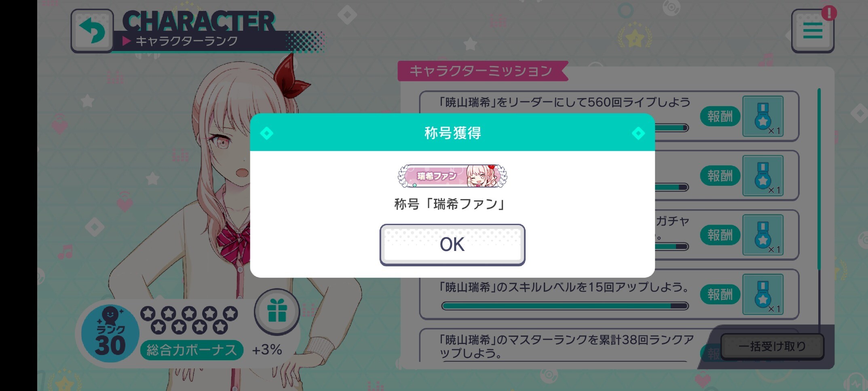868x391 pixels.
Task: Tap the medal icon in second mission row
Action: [x=763, y=176]
